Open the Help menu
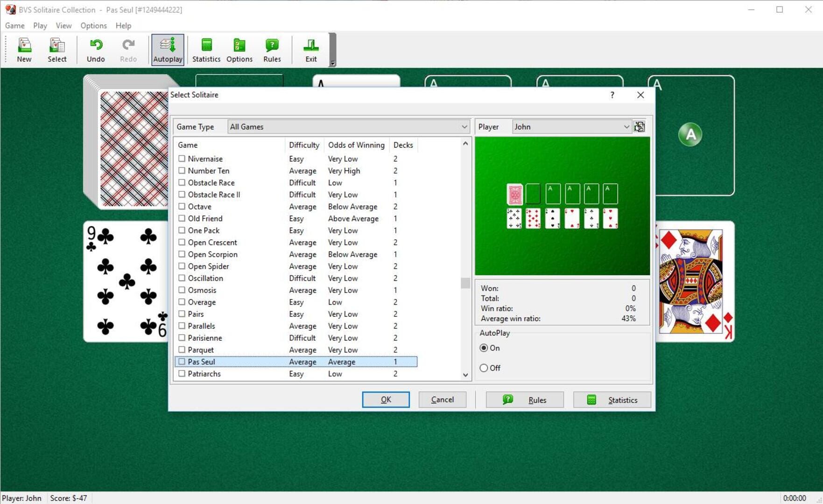This screenshot has width=823, height=504. [123, 26]
